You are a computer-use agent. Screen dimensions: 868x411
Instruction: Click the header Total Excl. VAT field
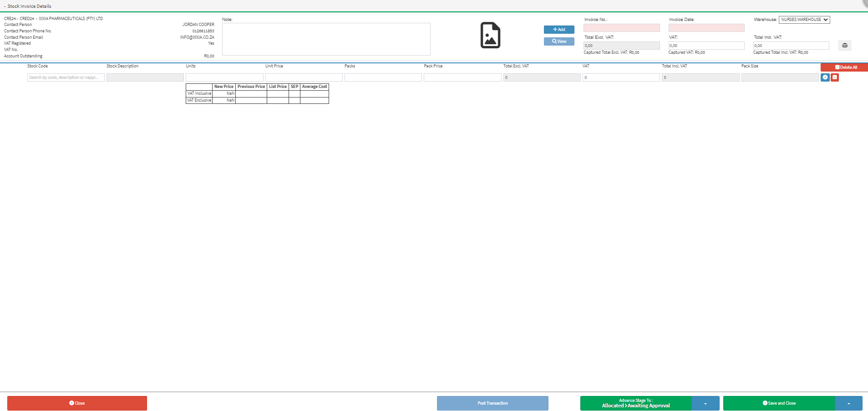tap(622, 46)
